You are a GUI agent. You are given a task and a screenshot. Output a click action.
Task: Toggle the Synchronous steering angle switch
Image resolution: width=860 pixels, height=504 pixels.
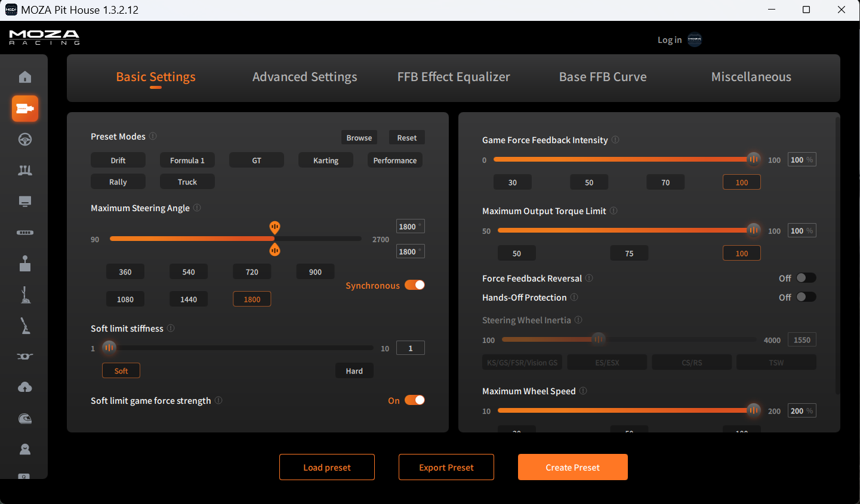[415, 285]
